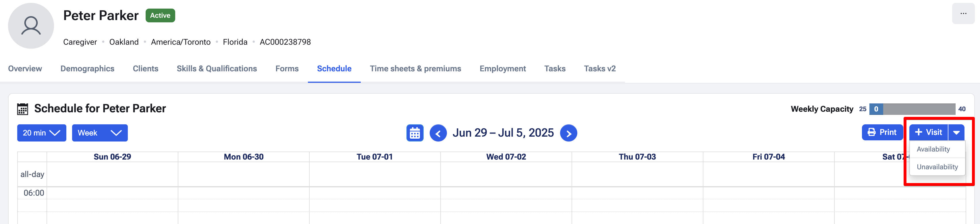The width and height of the screenshot is (980, 224).
Task: Open the Week view dropdown
Action: (100, 133)
